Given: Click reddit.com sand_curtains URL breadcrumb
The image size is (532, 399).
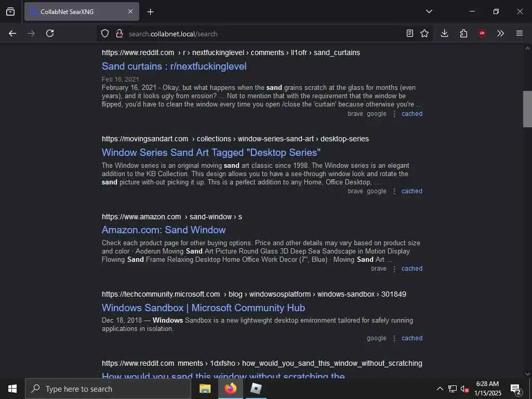Looking at the screenshot, I should [231, 52].
